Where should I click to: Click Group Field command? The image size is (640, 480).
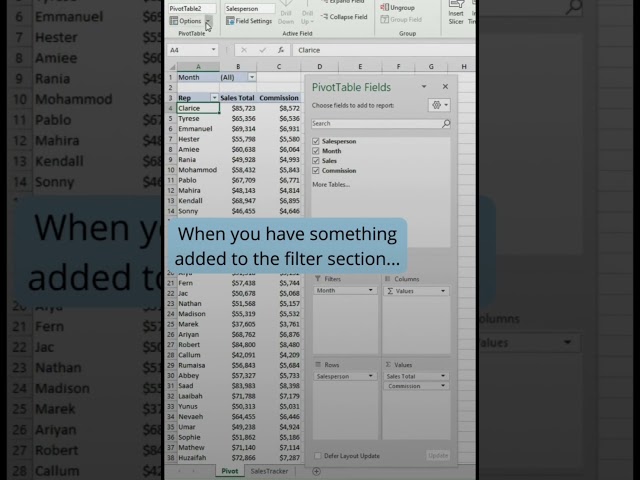[401, 19]
